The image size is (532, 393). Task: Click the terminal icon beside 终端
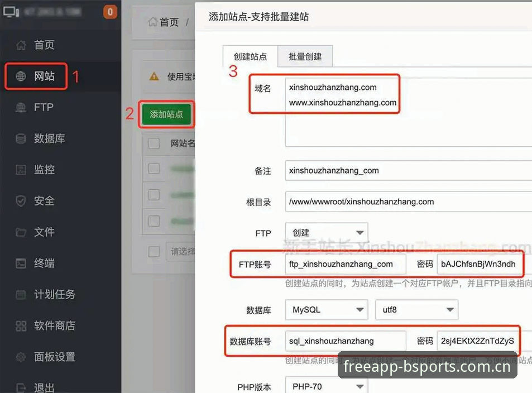[21, 263]
